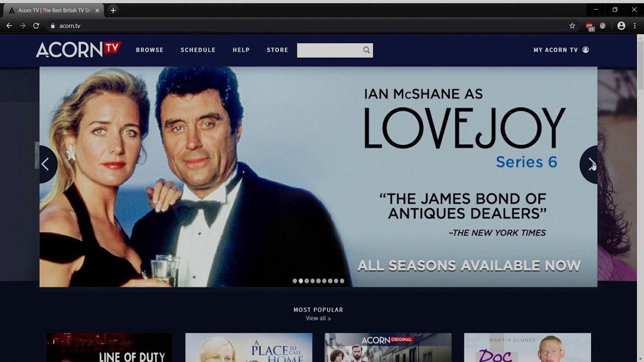Open the Chrome profile avatar

point(621,26)
